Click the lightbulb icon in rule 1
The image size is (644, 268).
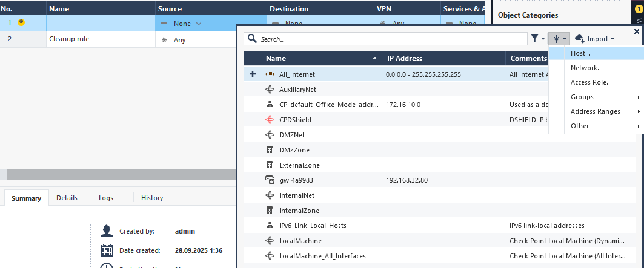pos(21,23)
